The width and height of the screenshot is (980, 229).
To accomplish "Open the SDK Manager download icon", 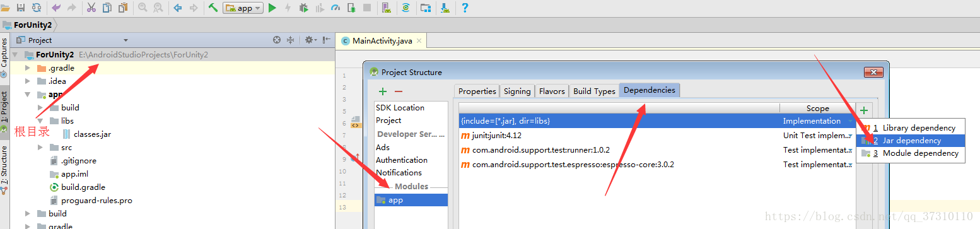I will point(445,8).
